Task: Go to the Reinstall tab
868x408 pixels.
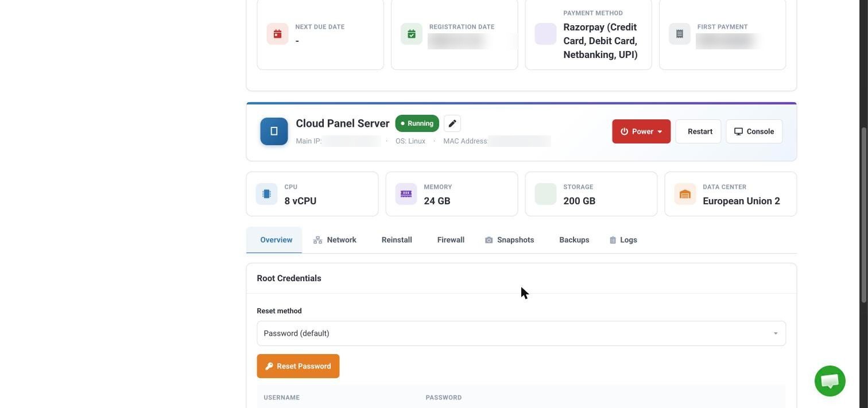Action: pos(397,240)
